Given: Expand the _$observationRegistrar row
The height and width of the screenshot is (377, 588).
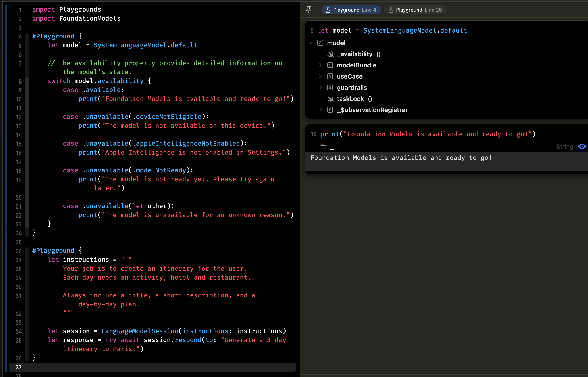Looking at the screenshot, I should point(320,110).
